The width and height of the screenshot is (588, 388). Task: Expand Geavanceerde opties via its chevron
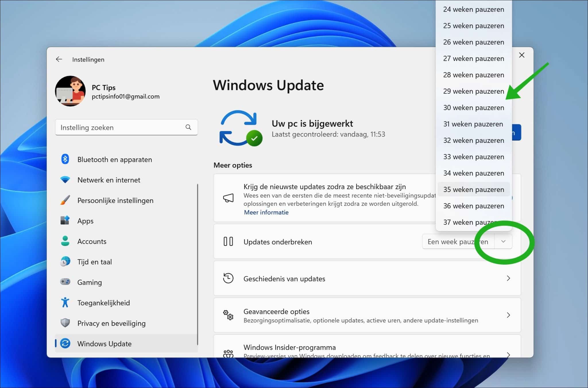[508, 315]
